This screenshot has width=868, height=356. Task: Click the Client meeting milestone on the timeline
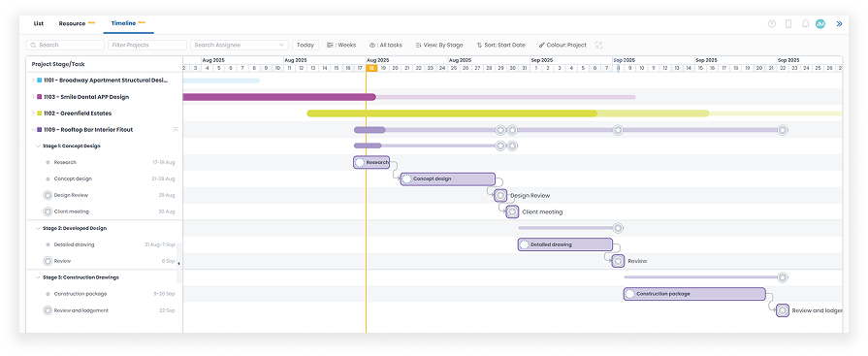(513, 211)
